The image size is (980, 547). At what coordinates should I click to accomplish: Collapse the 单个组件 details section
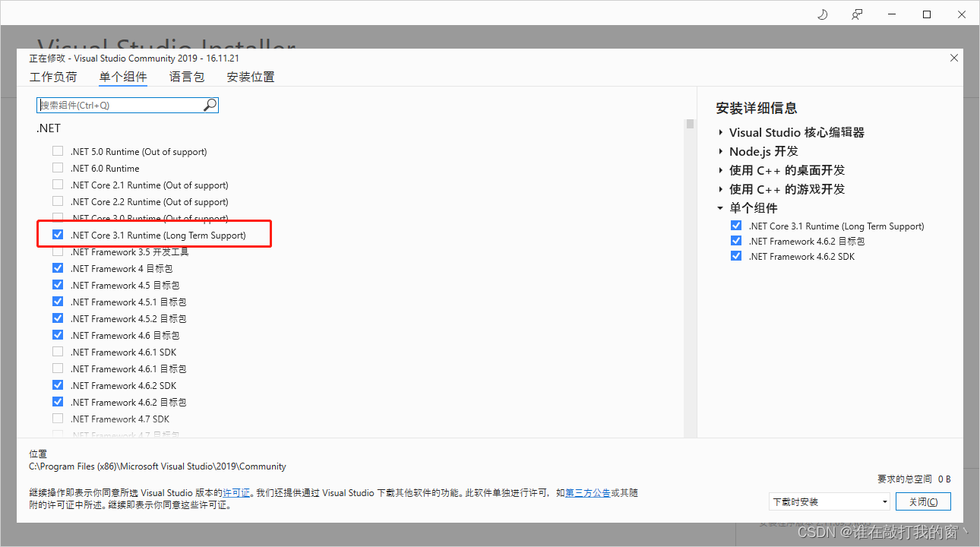pyautogui.click(x=720, y=208)
